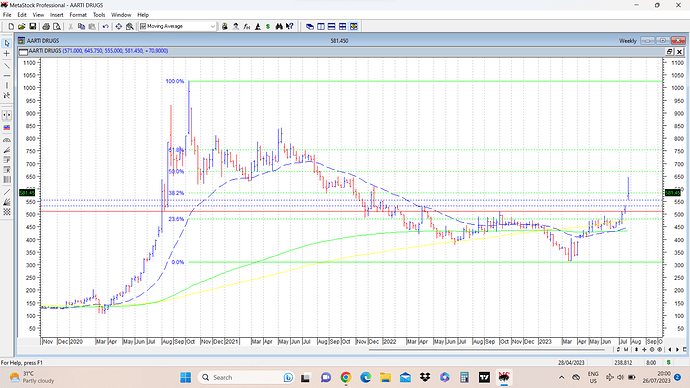Click the Print icon in toolbar
This screenshot has width=690, height=388.
point(46,26)
